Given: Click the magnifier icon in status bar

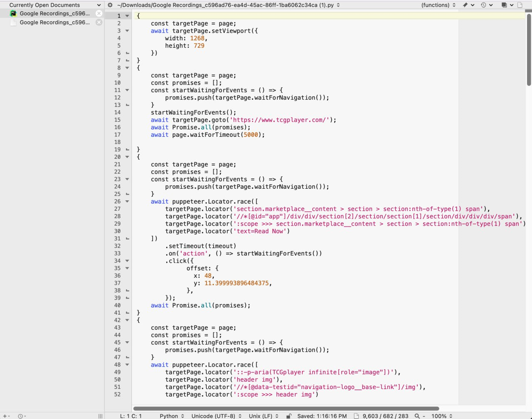Looking at the screenshot, I should (x=417, y=416).
